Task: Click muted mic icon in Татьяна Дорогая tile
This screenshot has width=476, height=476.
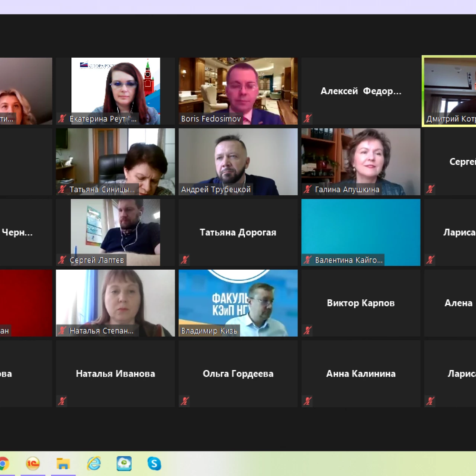Action: tap(185, 260)
